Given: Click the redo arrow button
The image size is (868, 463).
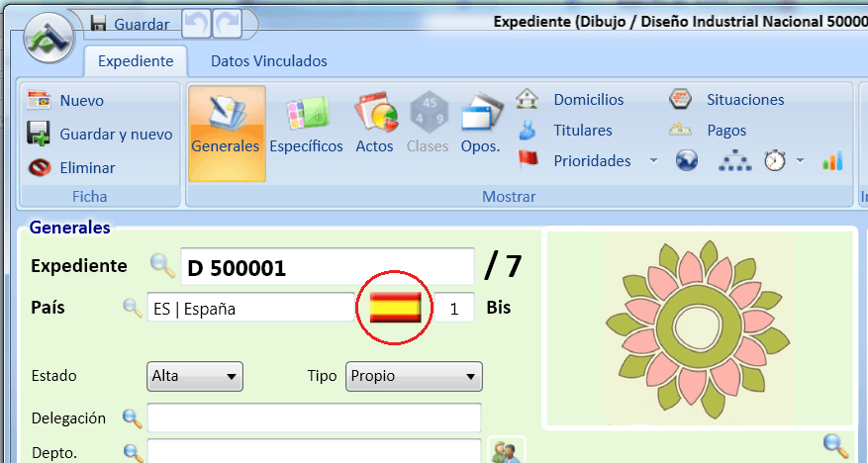Looking at the screenshot, I should (227, 24).
